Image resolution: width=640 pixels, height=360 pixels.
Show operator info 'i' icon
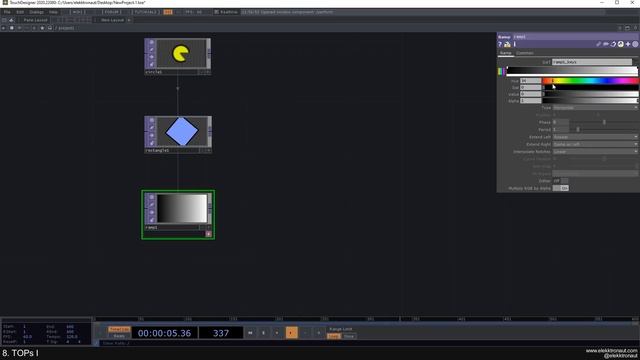click(x=515, y=44)
